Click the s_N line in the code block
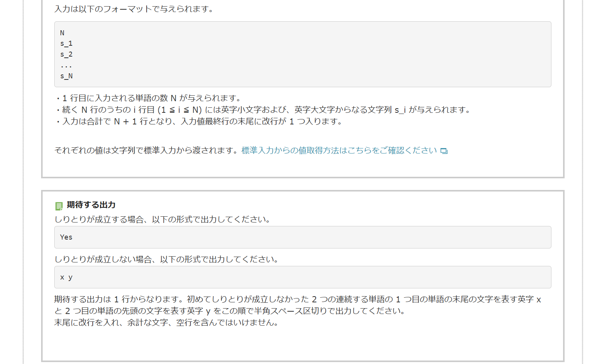The width and height of the screenshot is (603, 364). (x=66, y=76)
